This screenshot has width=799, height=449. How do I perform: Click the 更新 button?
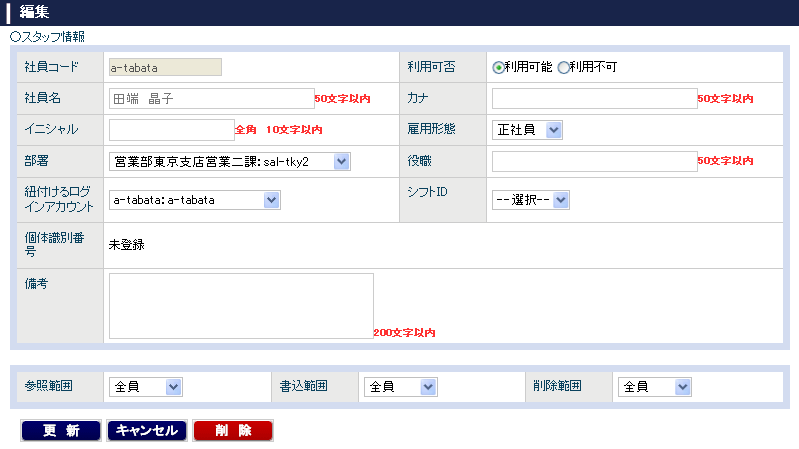point(61,431)
